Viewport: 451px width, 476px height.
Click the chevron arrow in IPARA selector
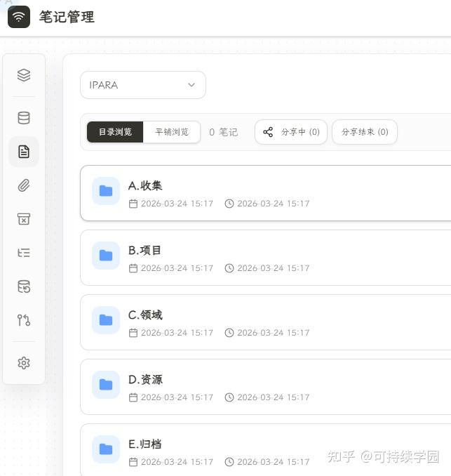point(191,85)
